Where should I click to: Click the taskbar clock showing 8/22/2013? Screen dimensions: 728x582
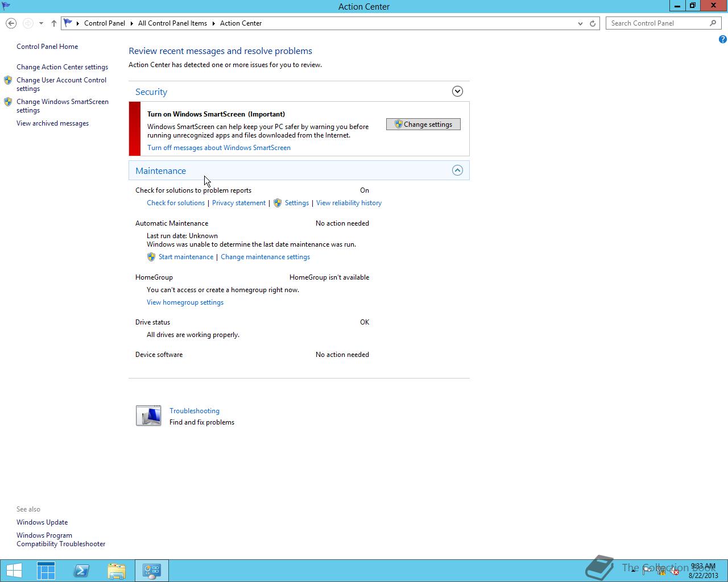(703, 571)
